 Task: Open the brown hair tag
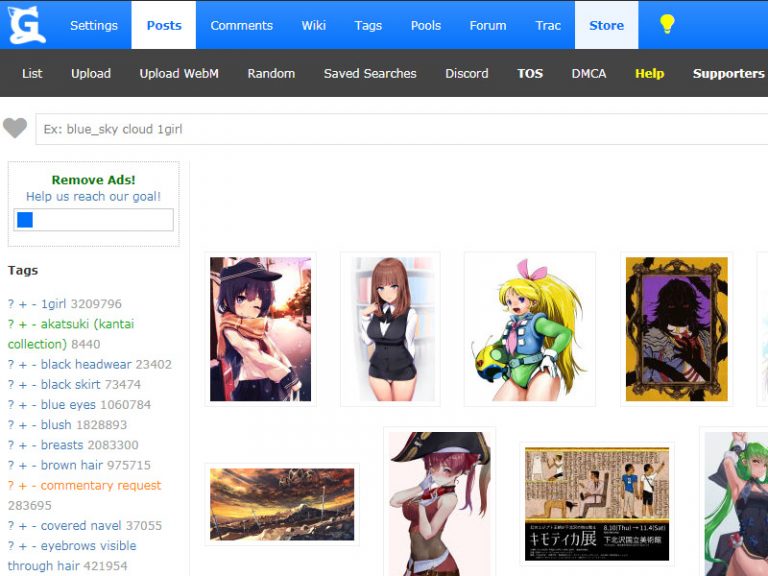72,465
